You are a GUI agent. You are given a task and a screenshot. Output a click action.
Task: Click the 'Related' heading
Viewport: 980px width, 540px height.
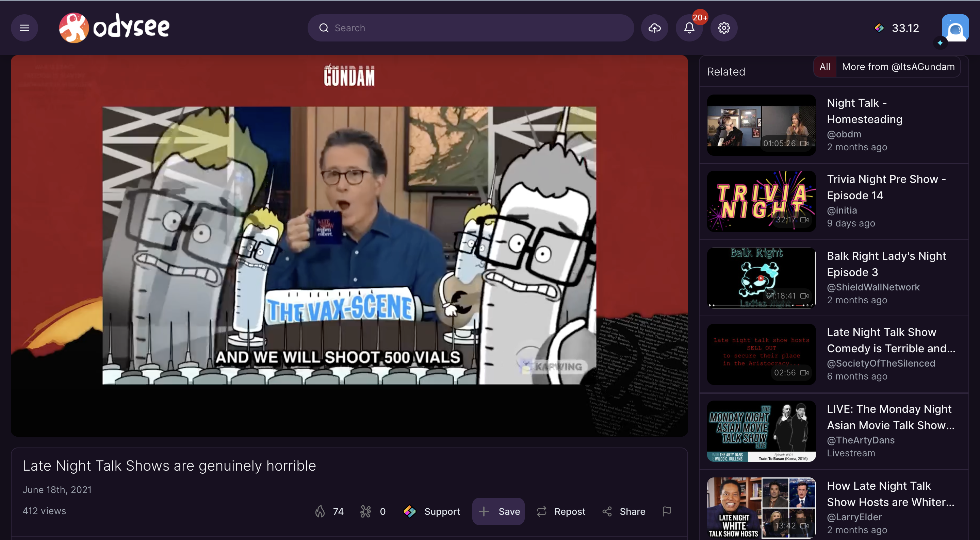point(726,72)
